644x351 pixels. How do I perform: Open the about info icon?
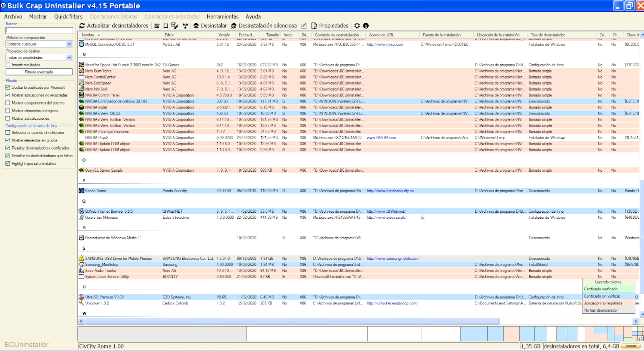coord(366,26)
